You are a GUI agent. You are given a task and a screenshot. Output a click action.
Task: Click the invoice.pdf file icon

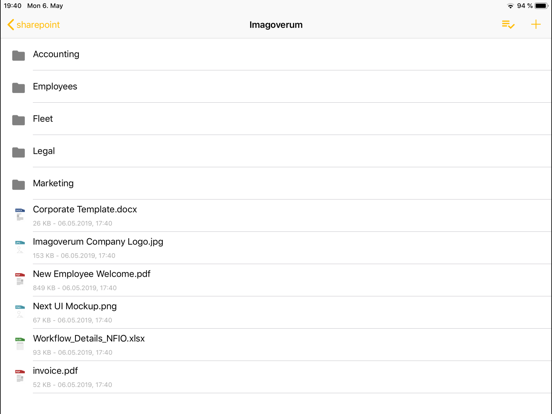click(20, 376)
